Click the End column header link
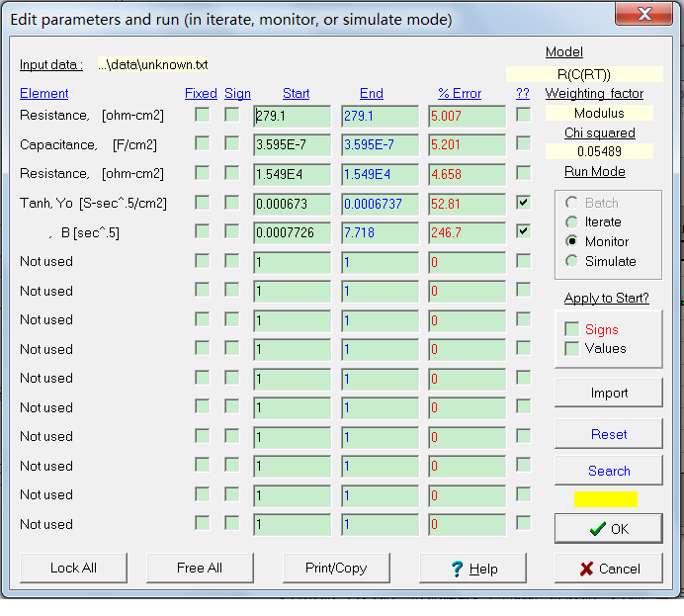 tap(372, 93)
